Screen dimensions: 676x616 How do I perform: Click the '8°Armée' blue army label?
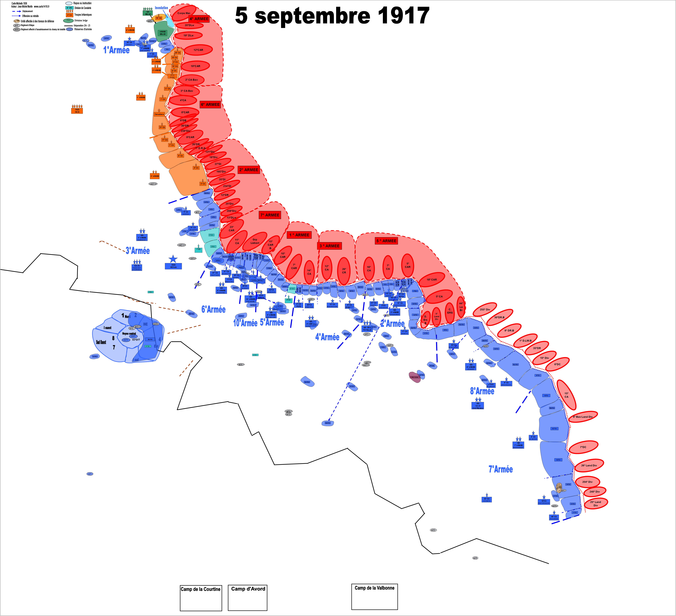point(482,391)
